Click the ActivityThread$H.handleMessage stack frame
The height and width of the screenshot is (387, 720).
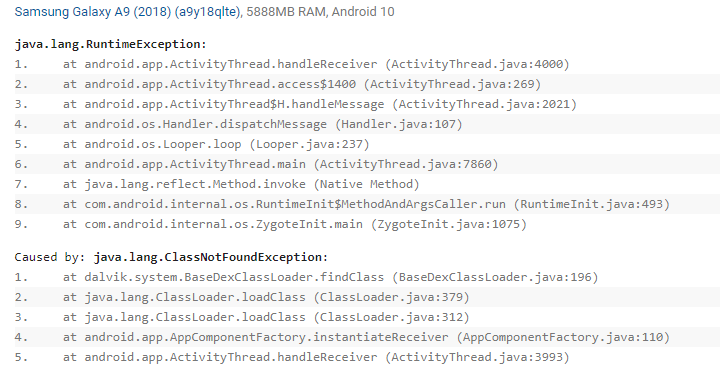click(367, 104)
